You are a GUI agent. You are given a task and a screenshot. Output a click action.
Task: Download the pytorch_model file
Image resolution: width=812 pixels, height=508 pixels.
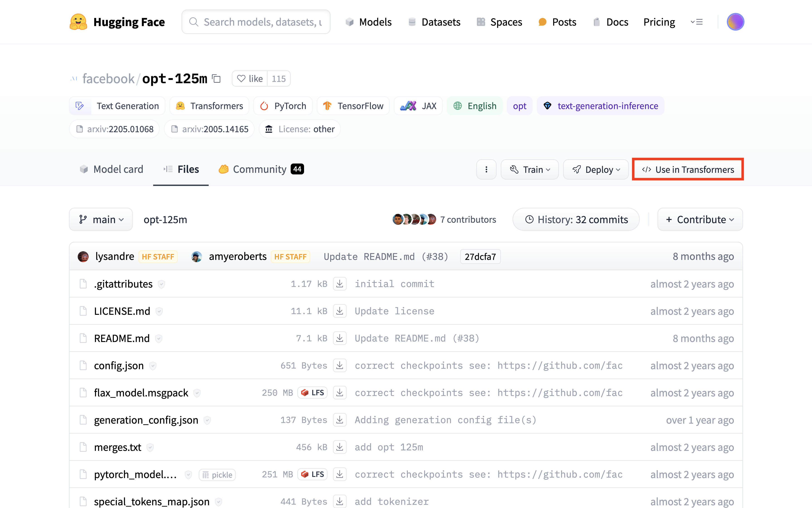point(340,474)
